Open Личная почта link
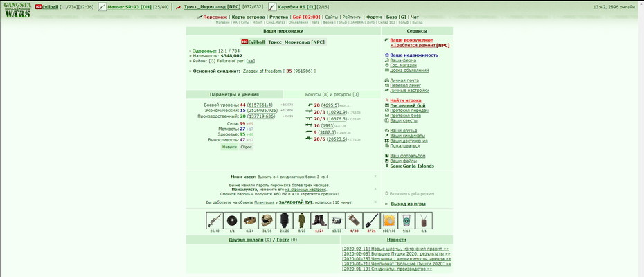644x277 pixels. point(404,80)
